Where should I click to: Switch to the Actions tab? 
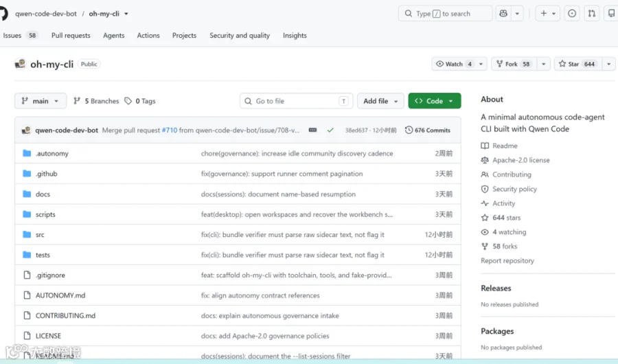click(x=148, y=36)
